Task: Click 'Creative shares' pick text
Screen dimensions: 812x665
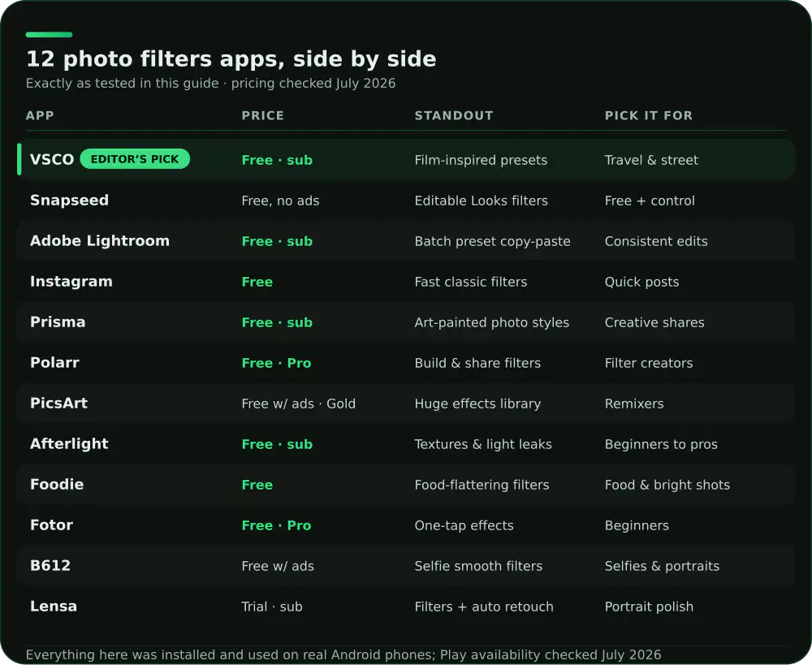Action: (654, 322)
